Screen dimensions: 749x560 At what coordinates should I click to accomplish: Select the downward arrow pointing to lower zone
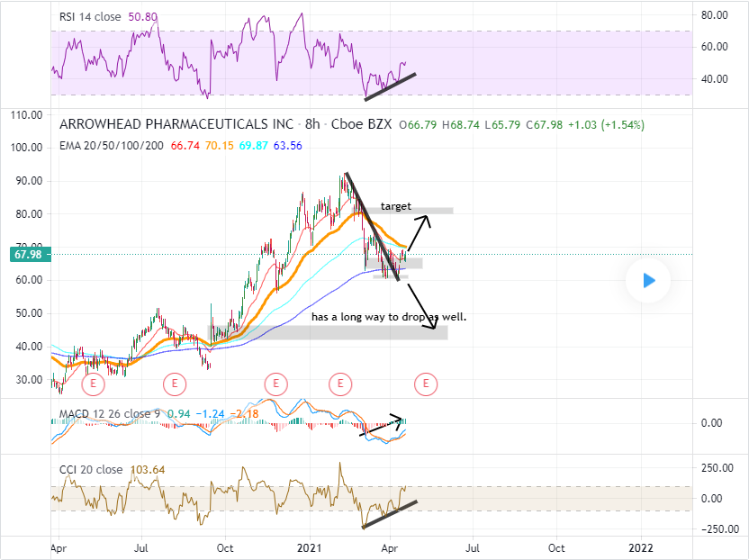(x=425, y=311)
